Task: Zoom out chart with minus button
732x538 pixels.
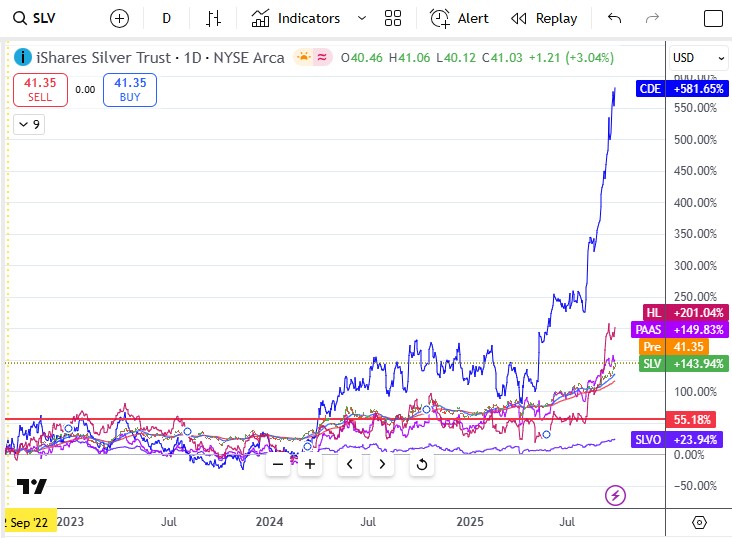Action: (x=278, y=464)
